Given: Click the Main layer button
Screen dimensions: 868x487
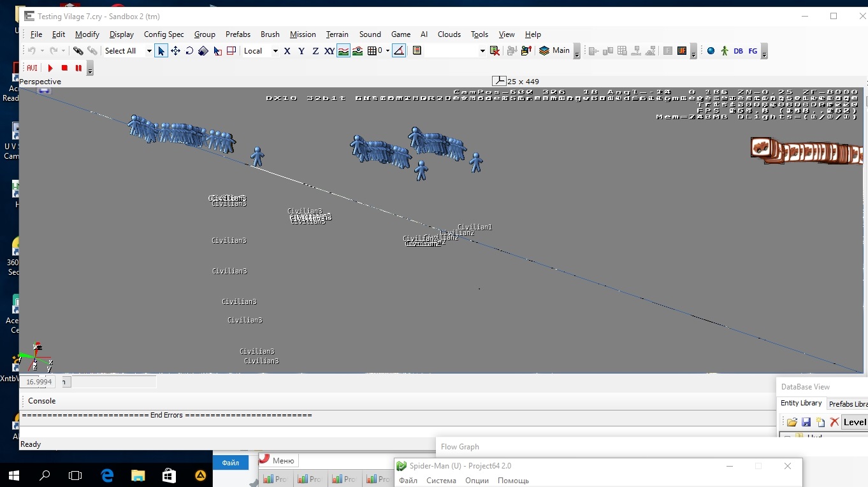Looking at the screenshot, I should tap(554, 51).
